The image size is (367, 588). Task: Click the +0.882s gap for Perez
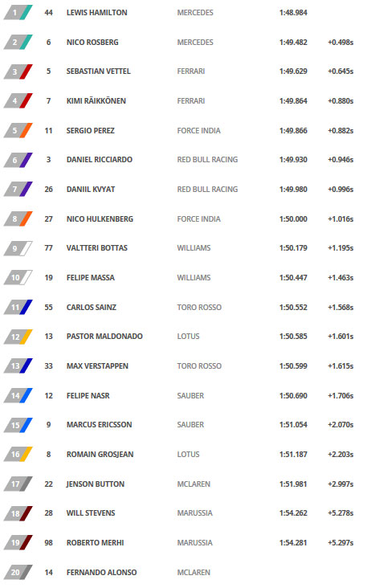click(x=340, y=131)
